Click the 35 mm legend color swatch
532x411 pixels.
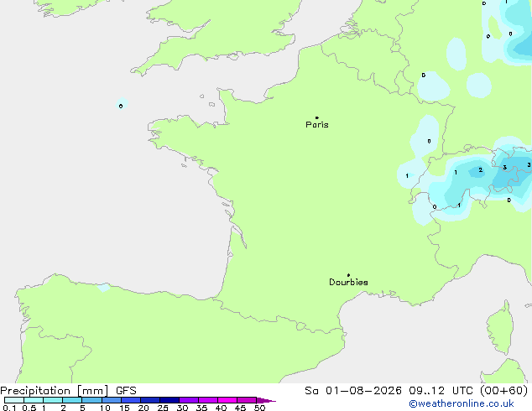208,400
